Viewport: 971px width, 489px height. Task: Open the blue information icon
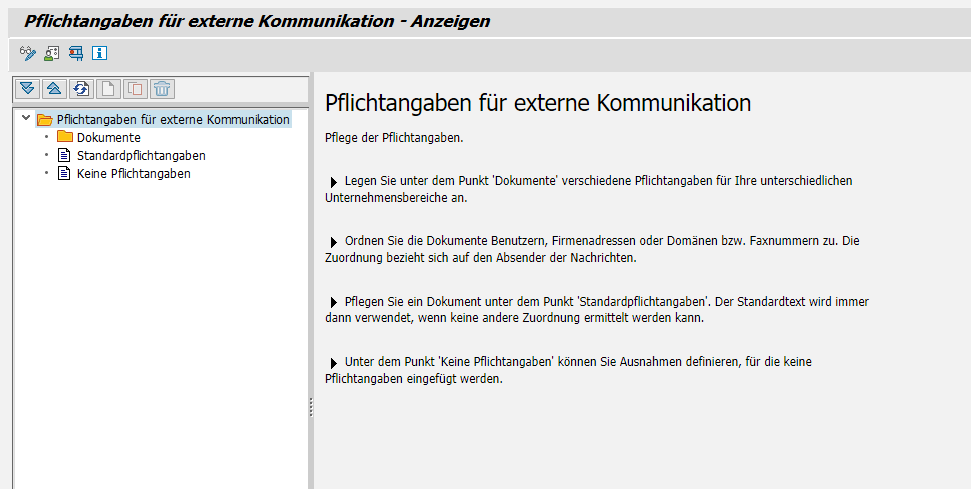[x=100, y=53]
